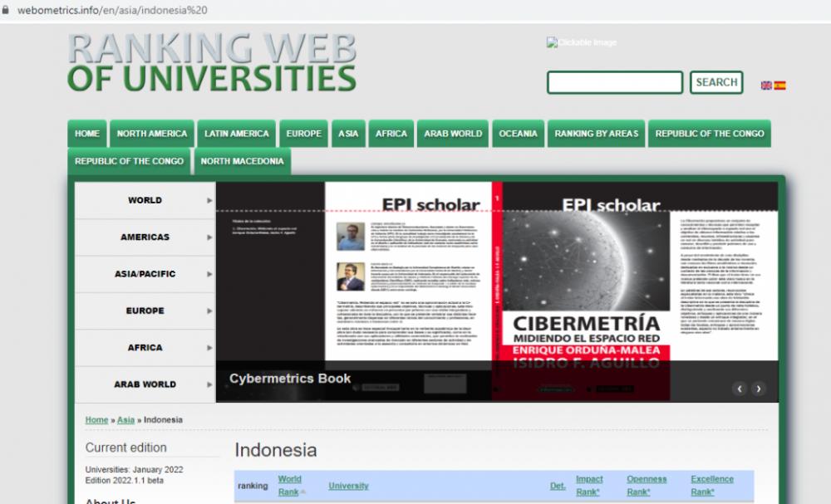
Task: Open the HOME tab in the green navigation bar
Action: coord(87,134)
